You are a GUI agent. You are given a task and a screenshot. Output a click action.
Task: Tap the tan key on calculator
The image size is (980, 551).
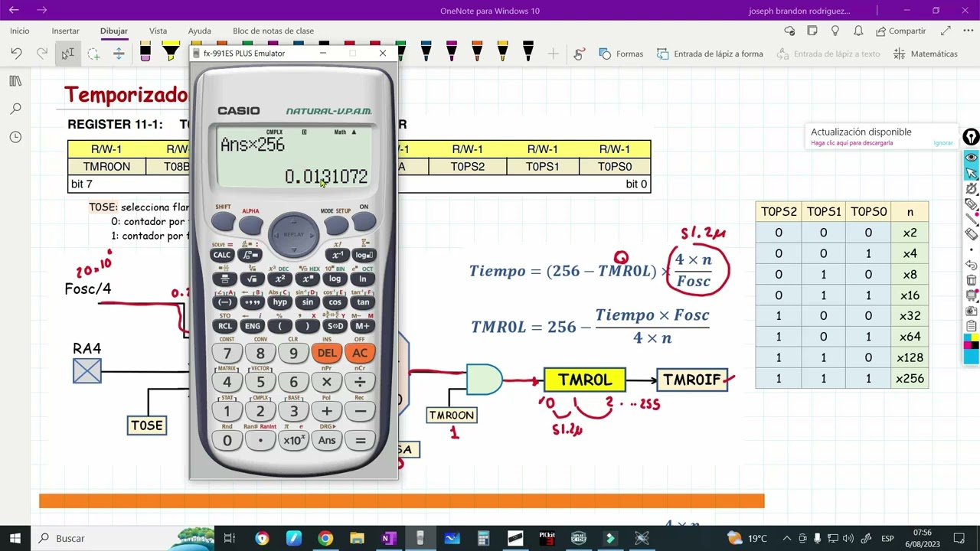[x=362, y=302]
